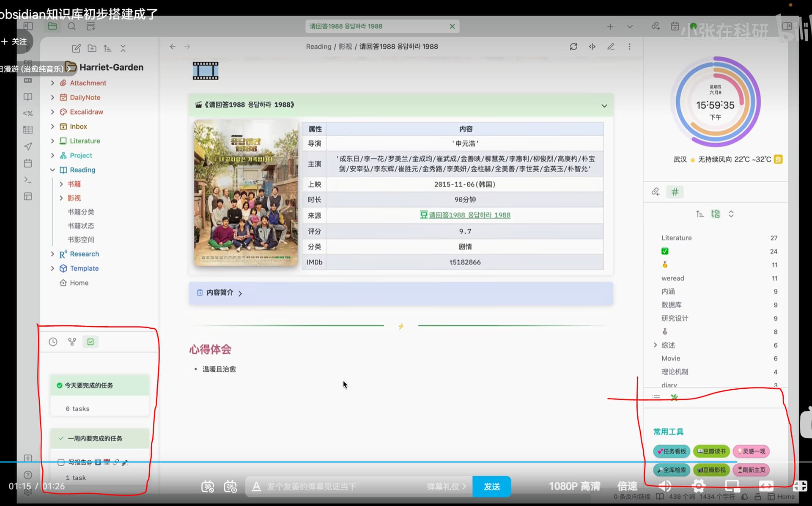Viewport: 812px width, 506px height.
Task: Expand or collapse all tags
Action: [x=731, y=214]
